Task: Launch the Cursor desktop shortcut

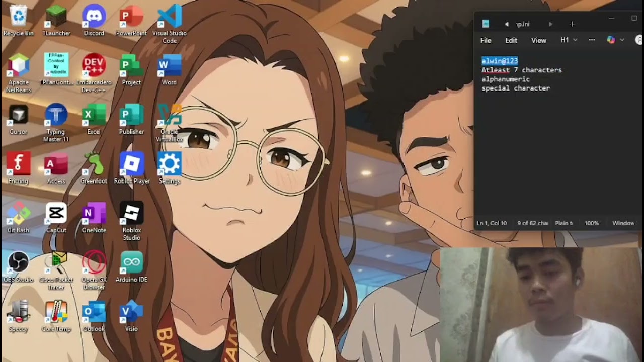Action: tap(18, 120)
